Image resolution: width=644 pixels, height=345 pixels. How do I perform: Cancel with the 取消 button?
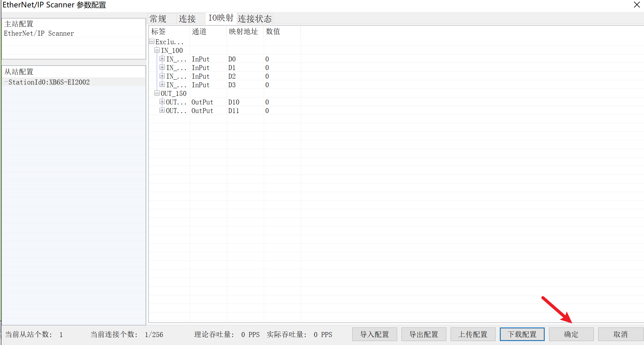620,334
